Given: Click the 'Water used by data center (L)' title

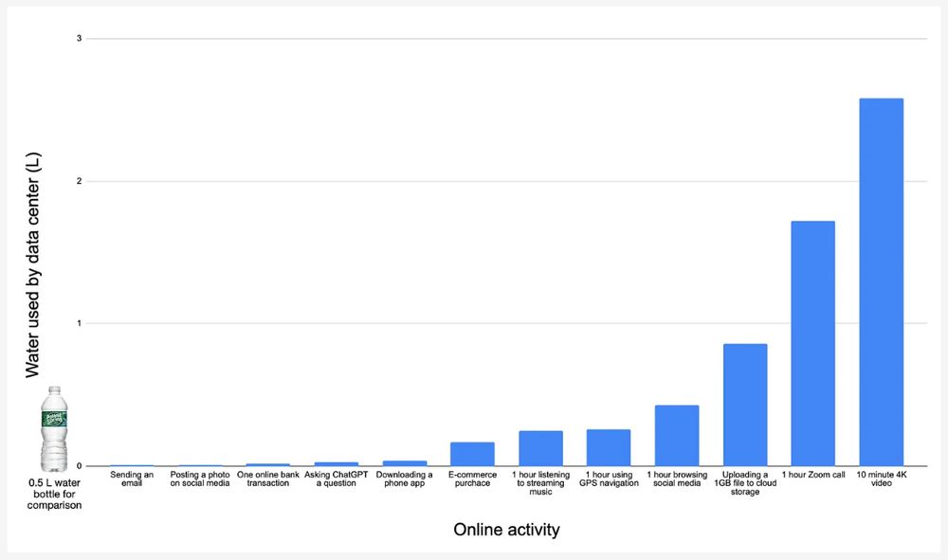Looking at the screenshot, I should [x=32, y=265].
